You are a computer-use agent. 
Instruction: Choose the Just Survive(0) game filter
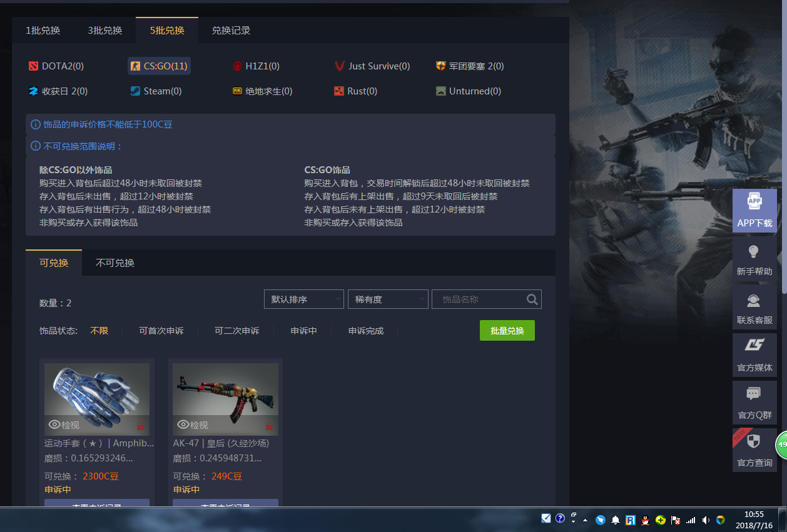pyautogui.click(x=372, y=66)
